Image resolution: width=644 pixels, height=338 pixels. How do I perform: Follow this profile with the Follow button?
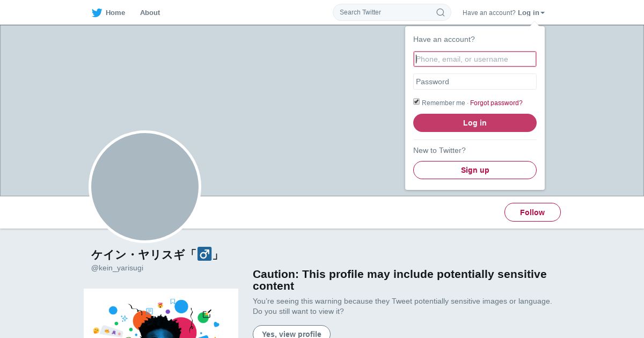532,212
